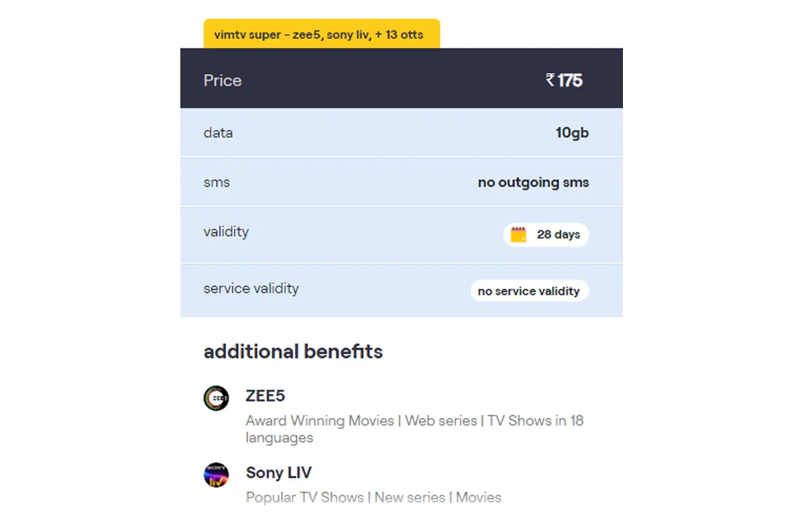
Task: Click the service validity row label
Action: tap(251, 289)
